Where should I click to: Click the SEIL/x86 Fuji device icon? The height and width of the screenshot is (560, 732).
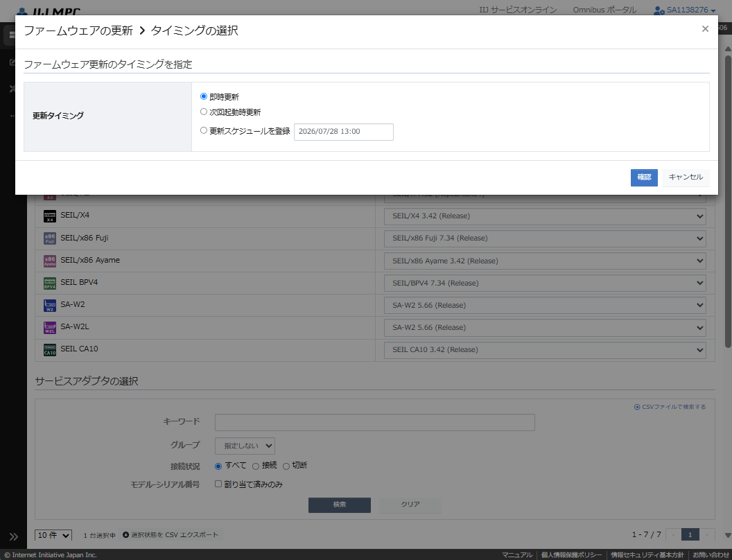pos(49,238)
